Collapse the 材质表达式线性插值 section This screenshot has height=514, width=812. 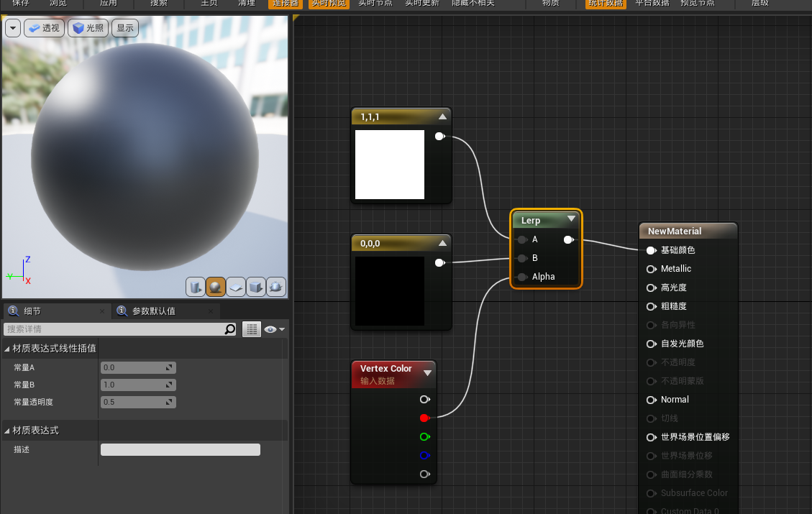click(6, 349)
